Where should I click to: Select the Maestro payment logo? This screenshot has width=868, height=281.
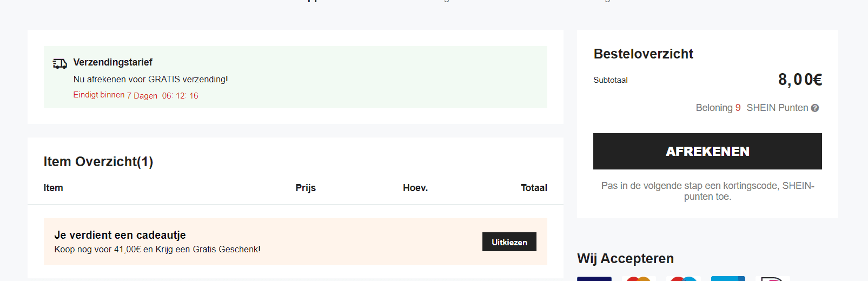(x=684, y=279)
